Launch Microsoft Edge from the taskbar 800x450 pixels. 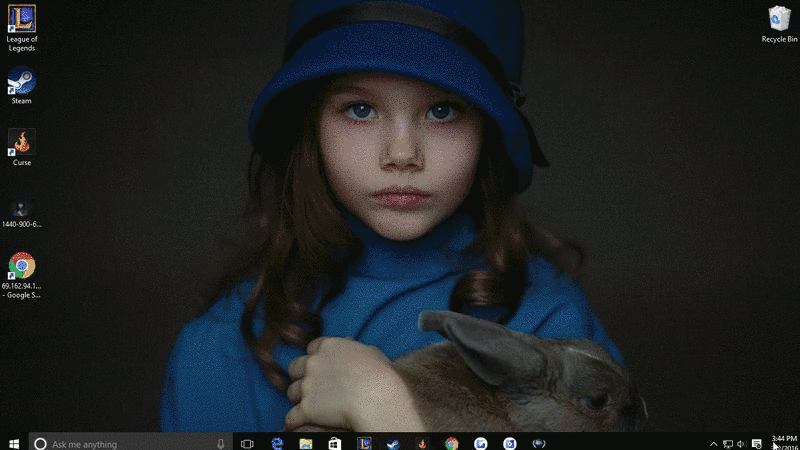pos(277,444)
